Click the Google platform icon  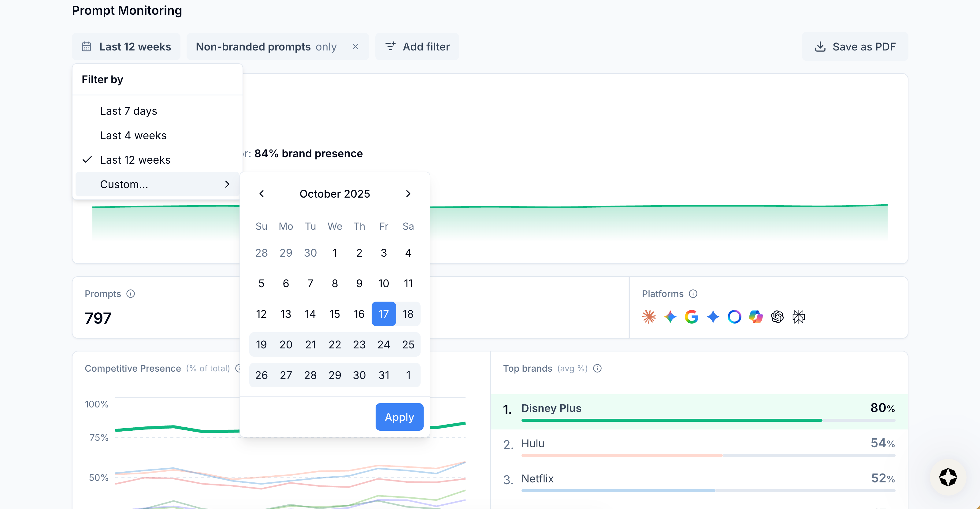[x=692, y=317]
